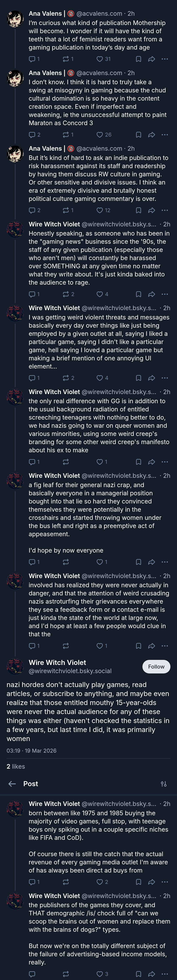The image size is (177, 980).
Task: Share the 'only real difference with GG' post
Action: (x=151, y=462)
